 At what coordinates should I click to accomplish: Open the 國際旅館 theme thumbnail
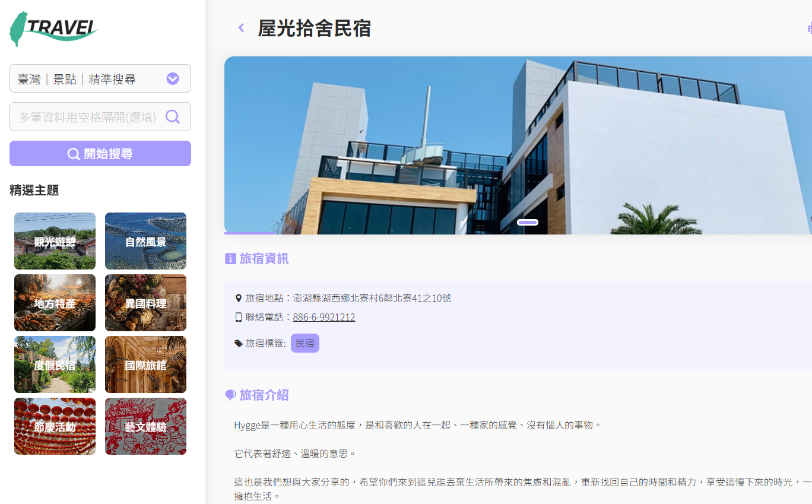[145, 364]
